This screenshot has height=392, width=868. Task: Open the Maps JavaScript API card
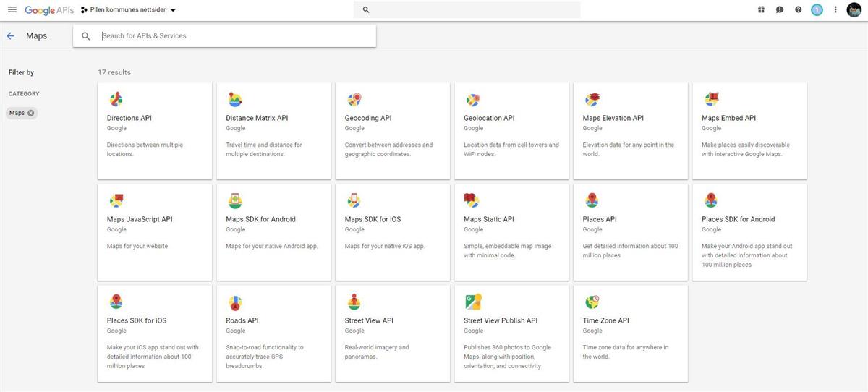coord(155,231)
